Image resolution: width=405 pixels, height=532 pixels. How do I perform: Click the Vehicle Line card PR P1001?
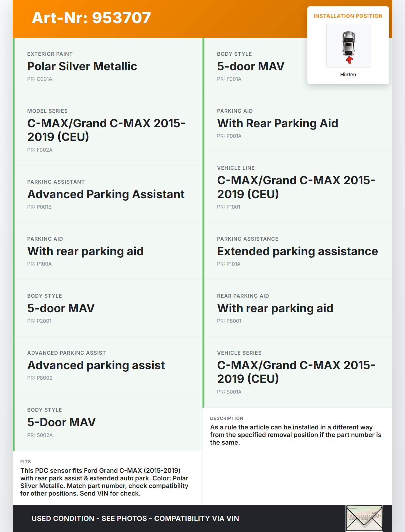click(x=297, y=187)
